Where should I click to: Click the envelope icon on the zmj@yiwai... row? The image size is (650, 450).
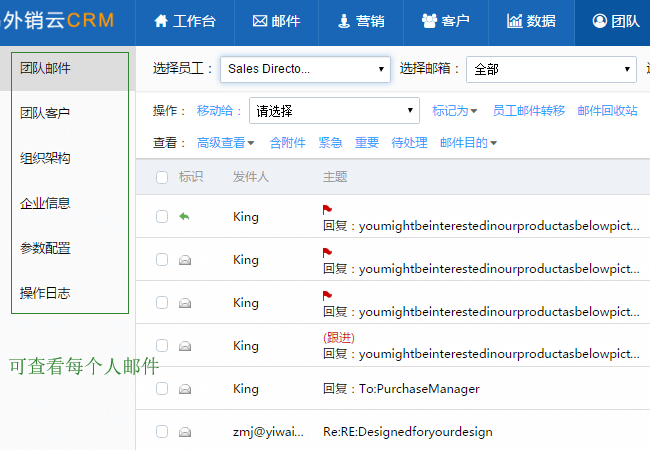pyautogui.click(x=185, y=432)
